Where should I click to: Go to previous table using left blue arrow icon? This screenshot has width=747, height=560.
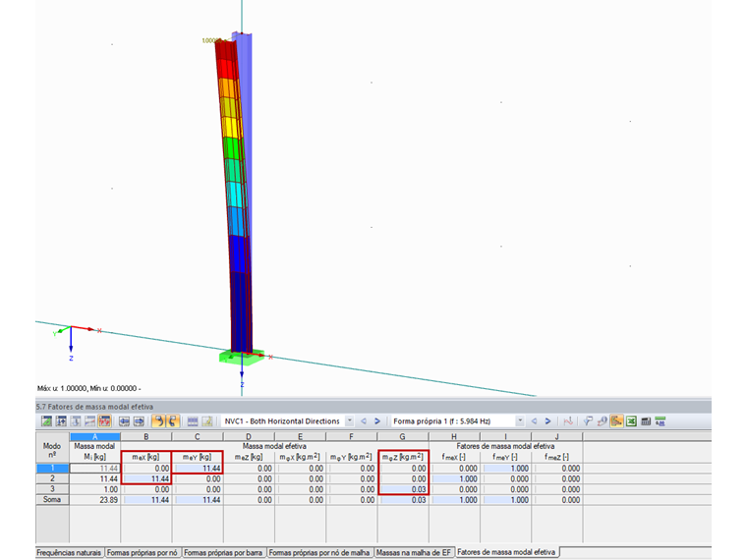125,421
